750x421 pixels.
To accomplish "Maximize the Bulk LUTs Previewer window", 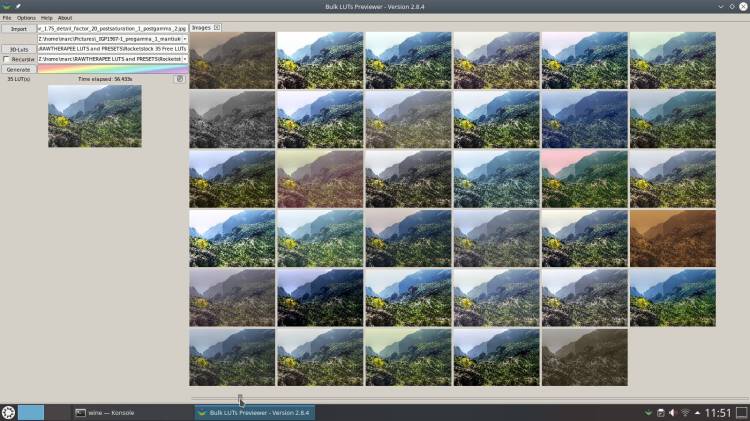I will coord(732,6).
